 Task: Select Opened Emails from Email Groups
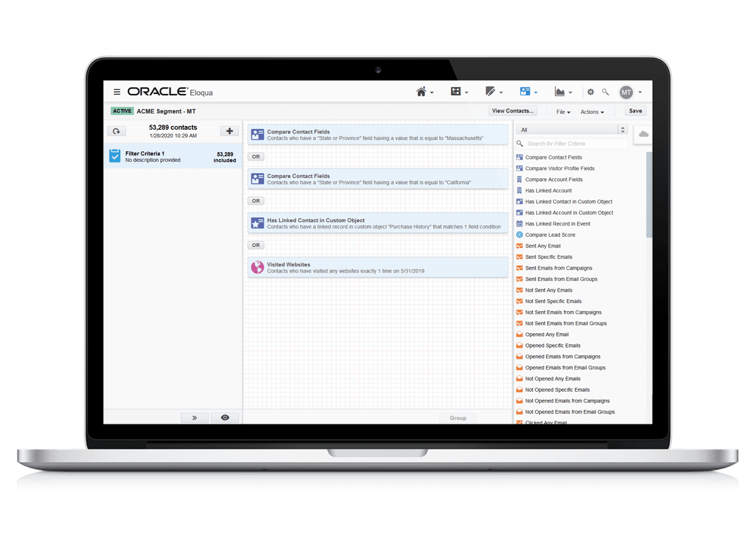(565, 368)
